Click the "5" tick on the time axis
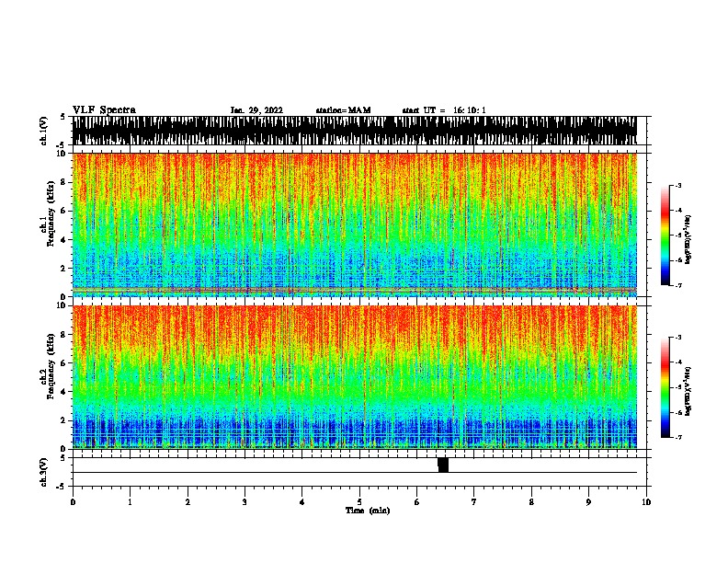 pyautogui.click(x=359, y=502)
